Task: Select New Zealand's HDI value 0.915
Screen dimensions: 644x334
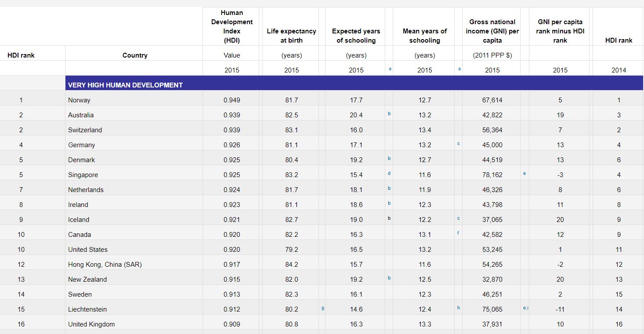Action: [x=232, y=280]
